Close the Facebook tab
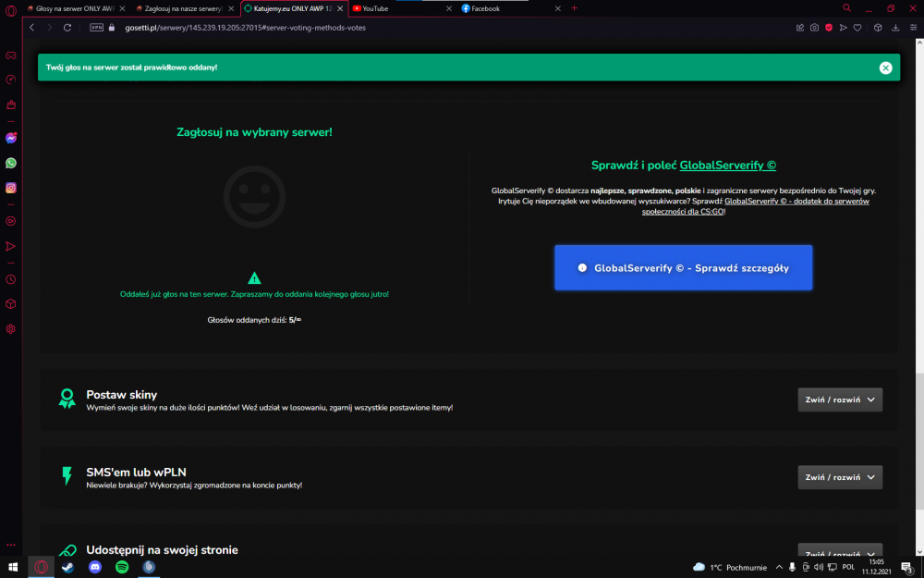 pyautogui.click(x=557, y=8)
